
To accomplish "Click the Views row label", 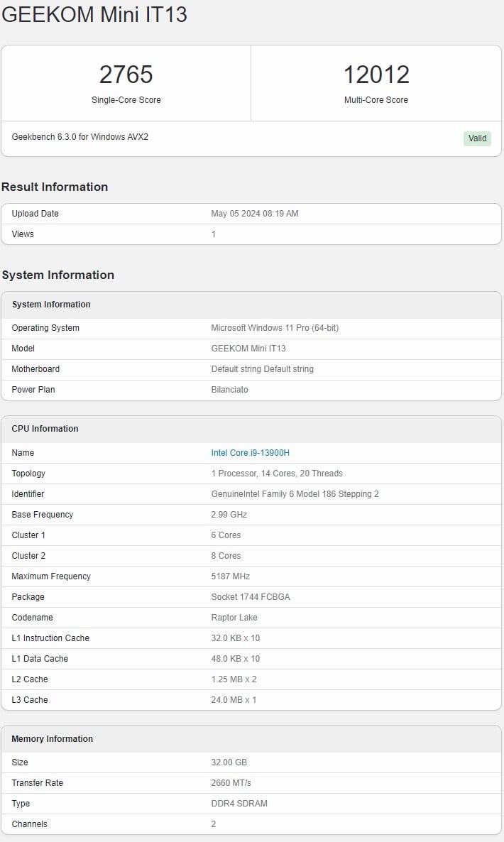I will [x=23, y=234].
